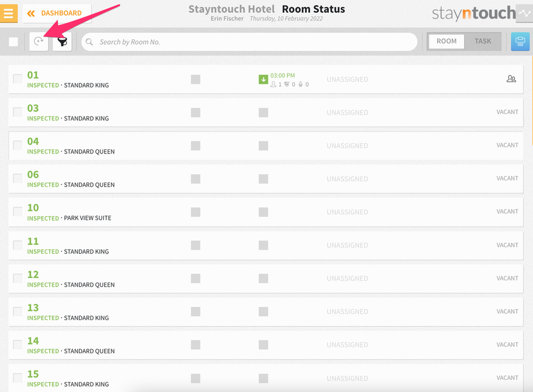Click the Erin Fischer user name
Viewport: 533px width, 392px height.
pyautogui.click(x=227, y=19)
